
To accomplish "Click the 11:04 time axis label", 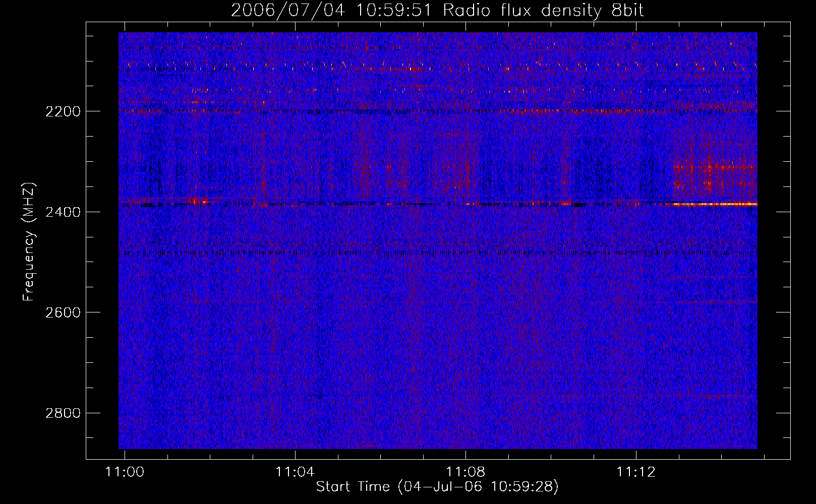I will [295, 472].
